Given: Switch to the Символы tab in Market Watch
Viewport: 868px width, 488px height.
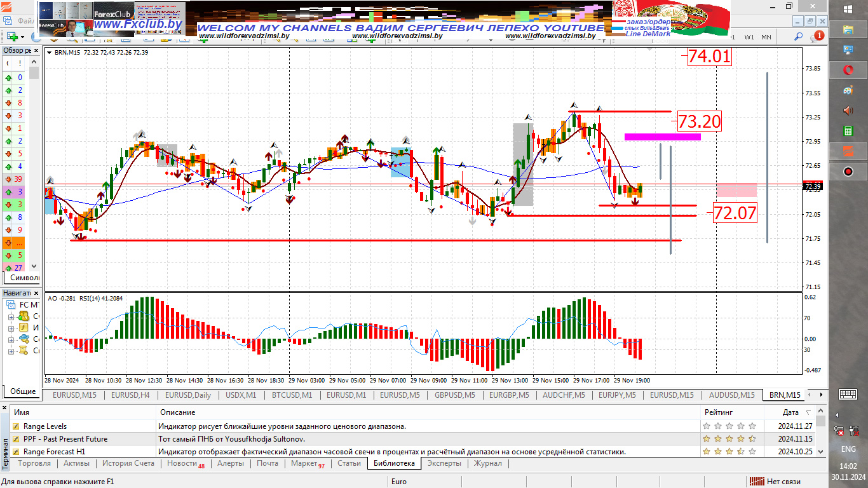Looking at the screenshot, I should point(24,278).
